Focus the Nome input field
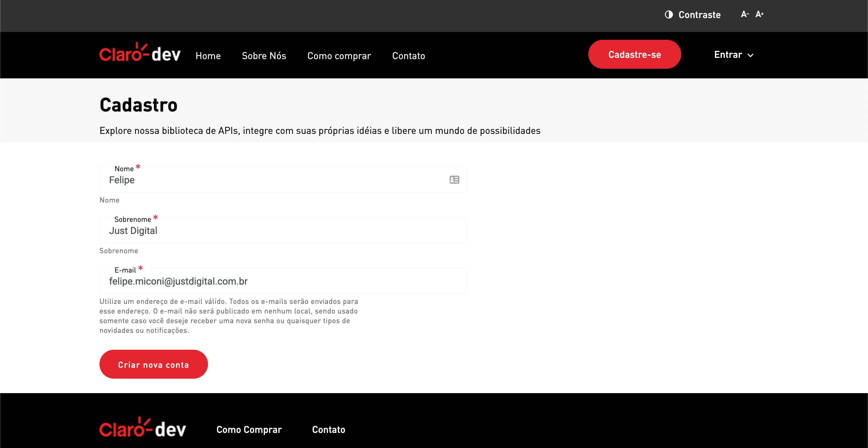The image size is (868, 448). [x=269, y=180]
